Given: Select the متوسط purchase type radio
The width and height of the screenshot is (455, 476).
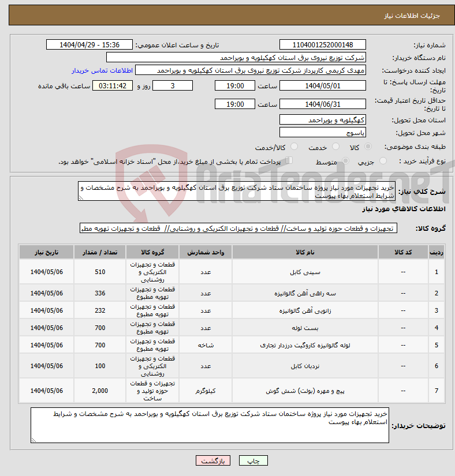Looking at the screenshot, I should tap(345, 161).
